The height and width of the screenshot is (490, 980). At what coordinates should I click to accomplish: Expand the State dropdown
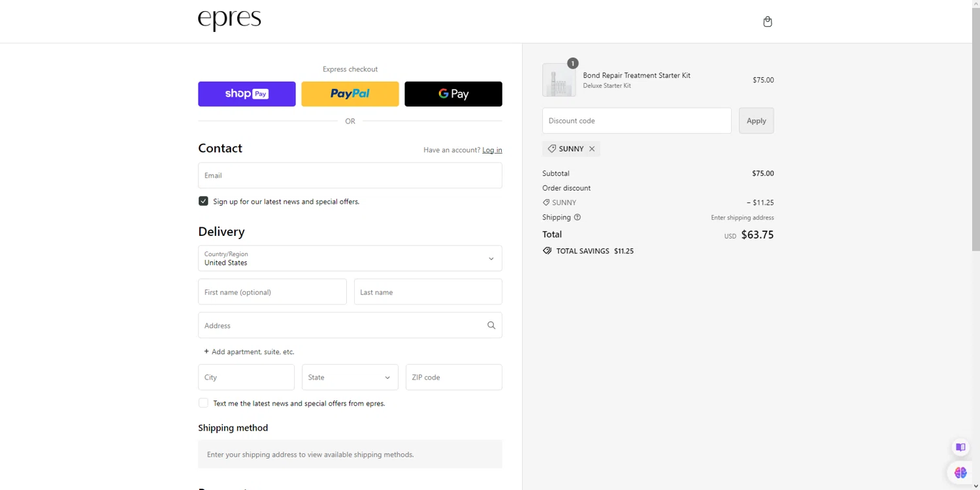(350, 378)
